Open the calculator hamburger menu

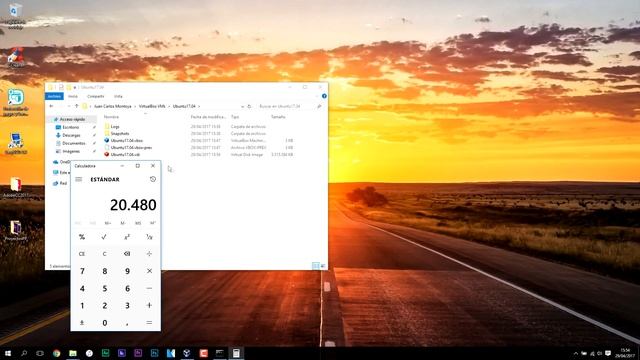coord(79,179)
